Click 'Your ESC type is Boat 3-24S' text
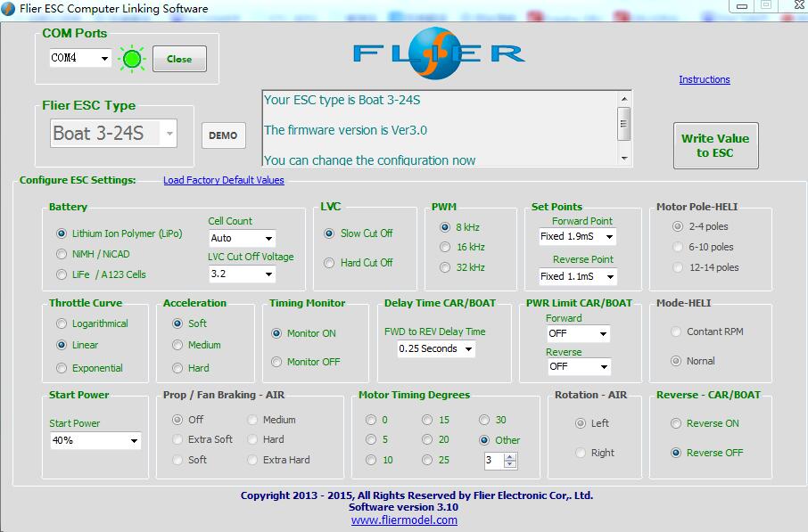Image resolution: width=808 pixels, height=532 pixels. [x=342, y=100]
